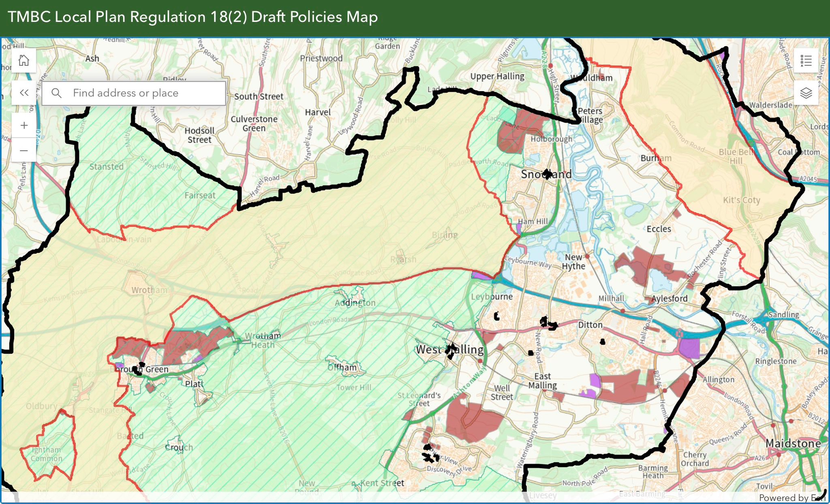
Task: Click the Maidstone town label
Action: (x=793, y=444)
